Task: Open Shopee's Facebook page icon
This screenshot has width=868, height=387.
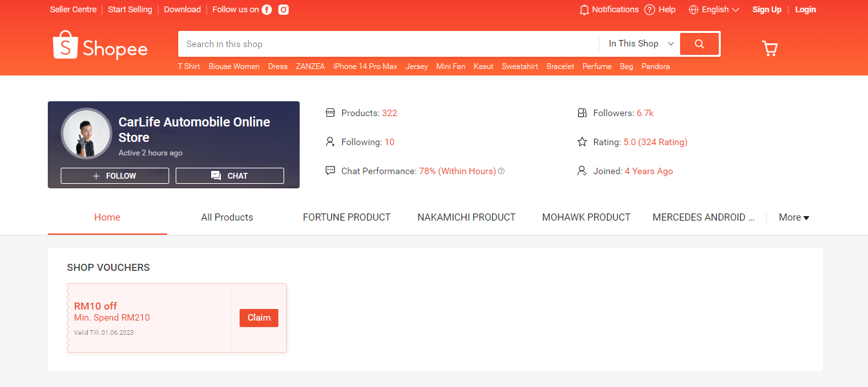Action: click(x=267, y=10)
